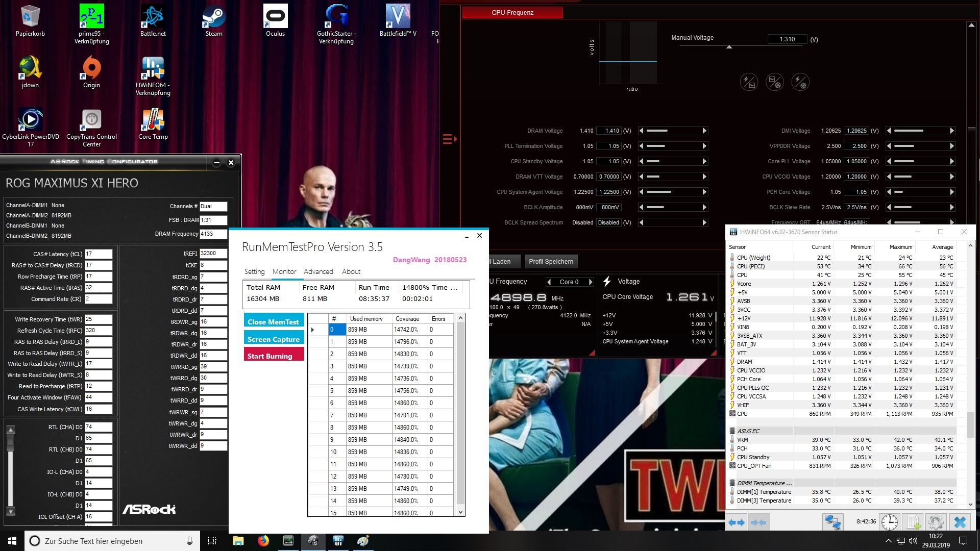Toggle the red side panel menu arrow

point(450,138)
